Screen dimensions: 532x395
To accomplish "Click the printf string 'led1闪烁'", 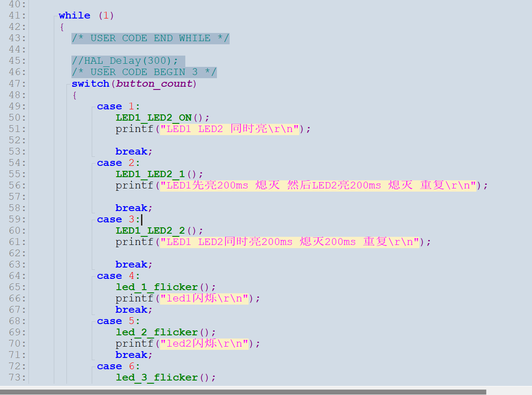I will click(204, 298).
